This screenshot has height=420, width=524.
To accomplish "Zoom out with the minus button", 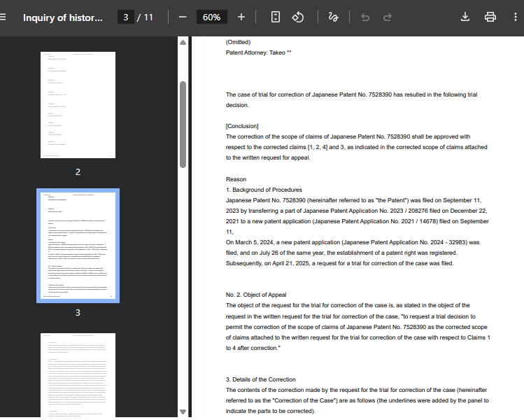I will [x=183, y=17].
